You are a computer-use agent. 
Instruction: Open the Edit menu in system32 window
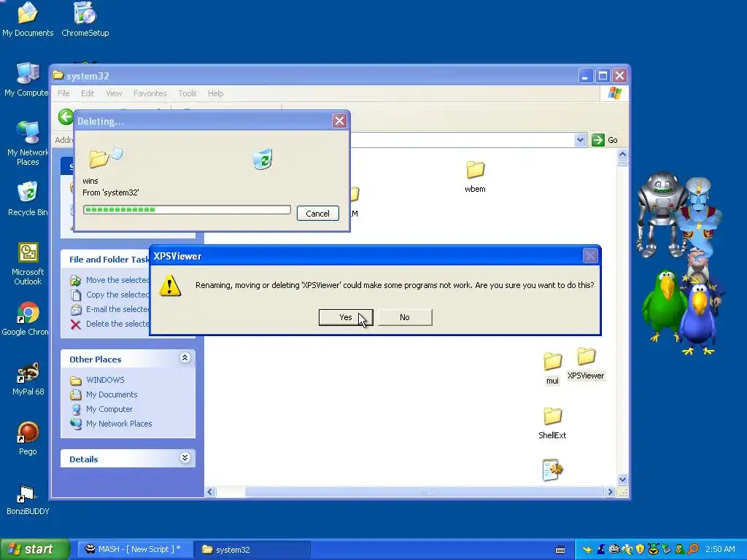[x=88, y=93]
